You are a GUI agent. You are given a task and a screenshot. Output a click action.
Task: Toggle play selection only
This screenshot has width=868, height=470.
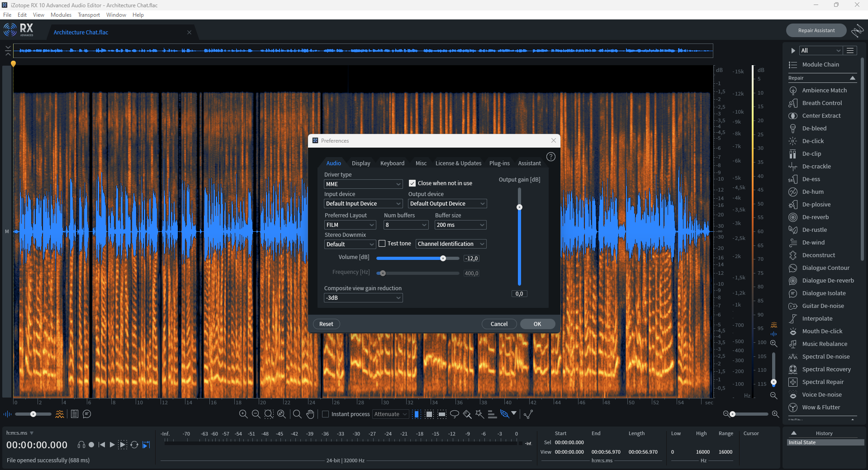[x=123, y=445]
